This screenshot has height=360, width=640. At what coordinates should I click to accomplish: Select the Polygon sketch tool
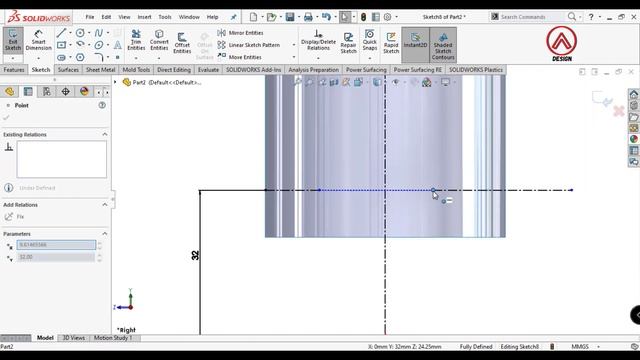click(80, 57)
